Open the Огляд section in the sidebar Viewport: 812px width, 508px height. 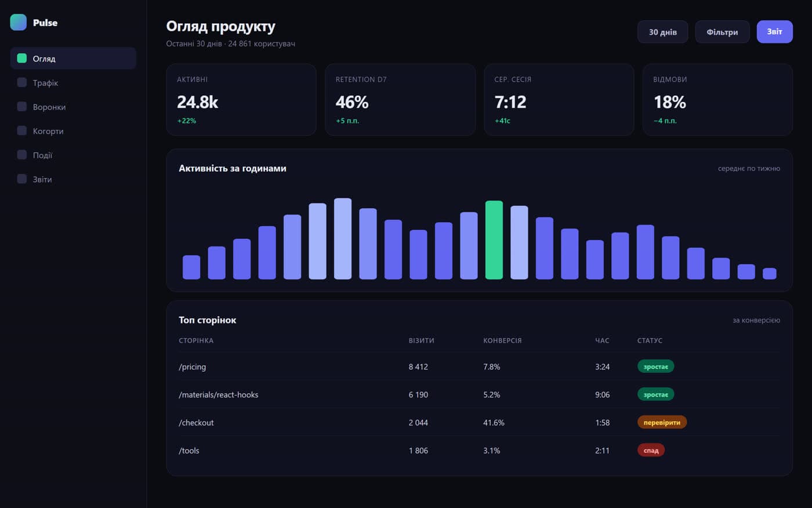click(73, 59)
